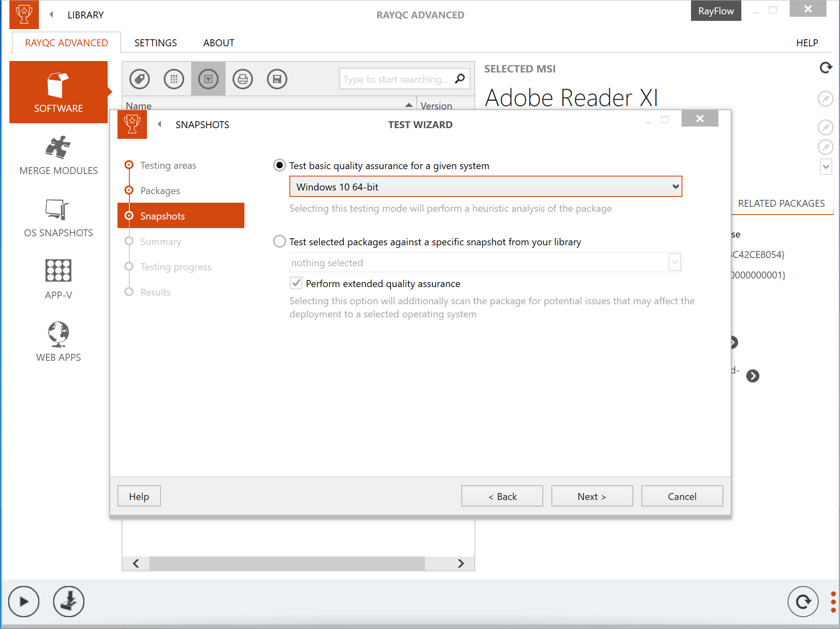Toggle Perform extended quality assurance checkbox
The image size is (840, 629).
(x=296, y=283)
